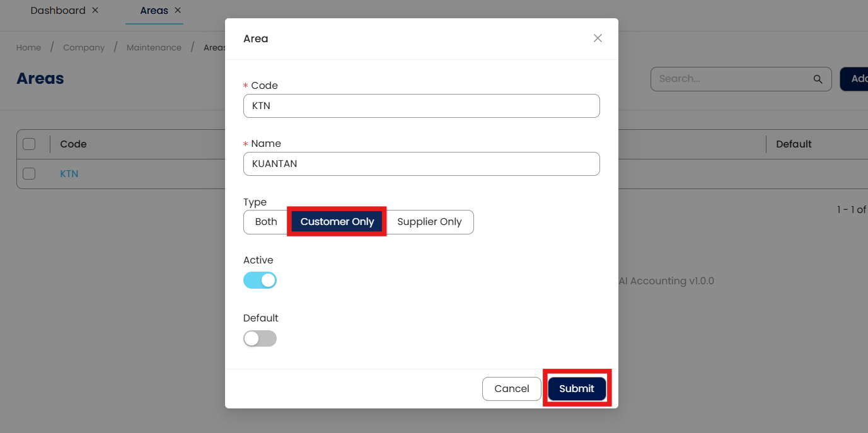Enable the Default toggle switch
The width and height of the screenshot is (868, 433).
pos(260,338)
